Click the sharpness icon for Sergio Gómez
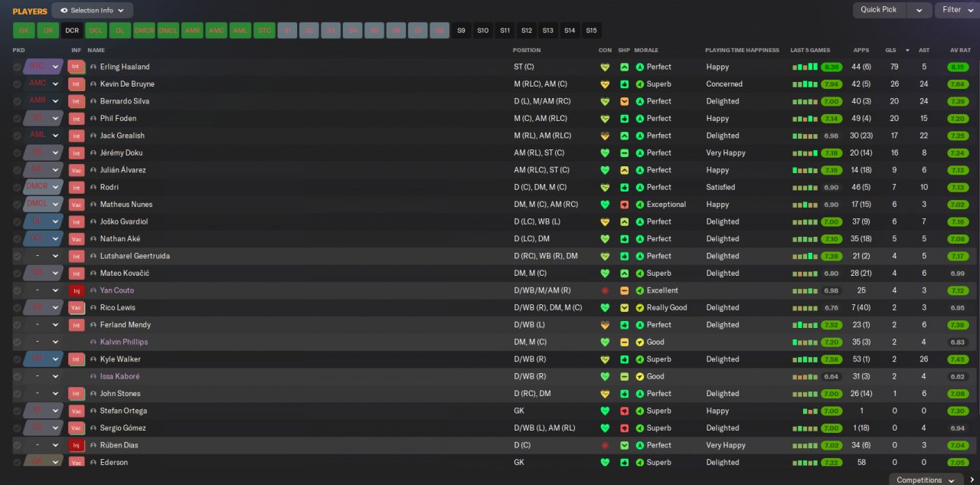 pyautogui.click(x=624, y=428)
